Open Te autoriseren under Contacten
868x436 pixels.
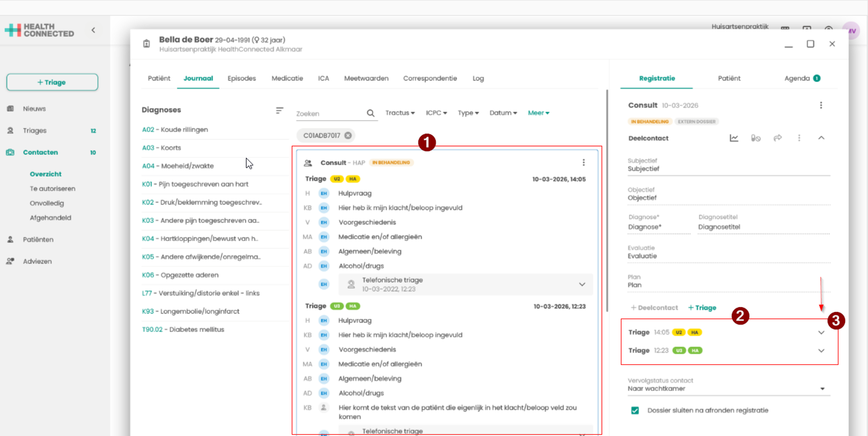point(53,189)
